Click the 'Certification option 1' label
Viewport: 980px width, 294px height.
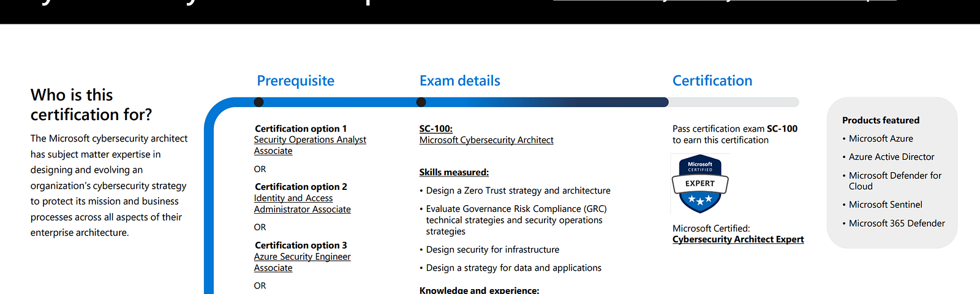[301, 129]
